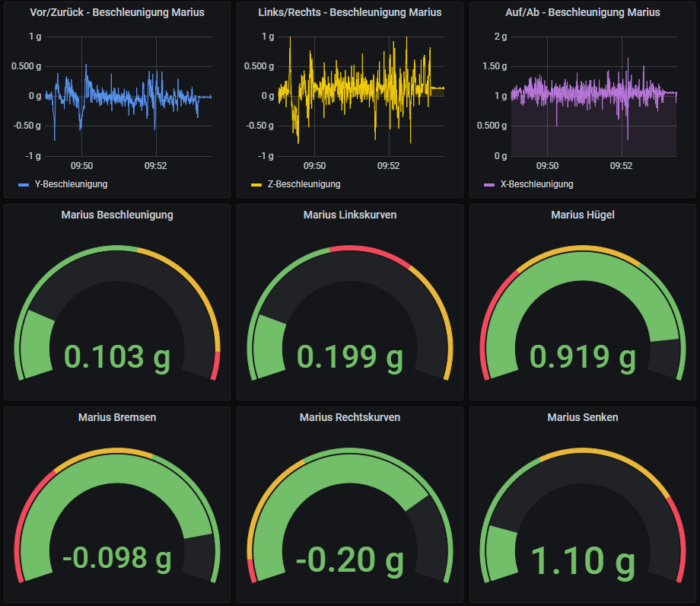Click the 0.500 g axis label in Vor/Zurück chart
This screenshot has height=606, width=700.
27,66
